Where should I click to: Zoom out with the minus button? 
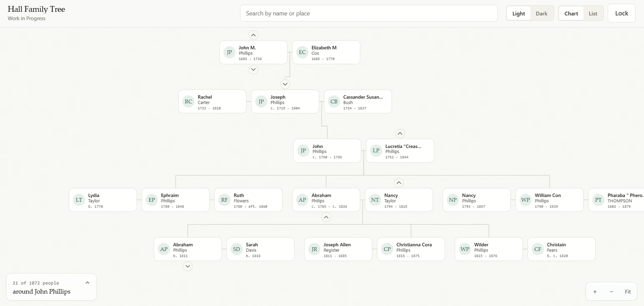(x=611, y=292)
